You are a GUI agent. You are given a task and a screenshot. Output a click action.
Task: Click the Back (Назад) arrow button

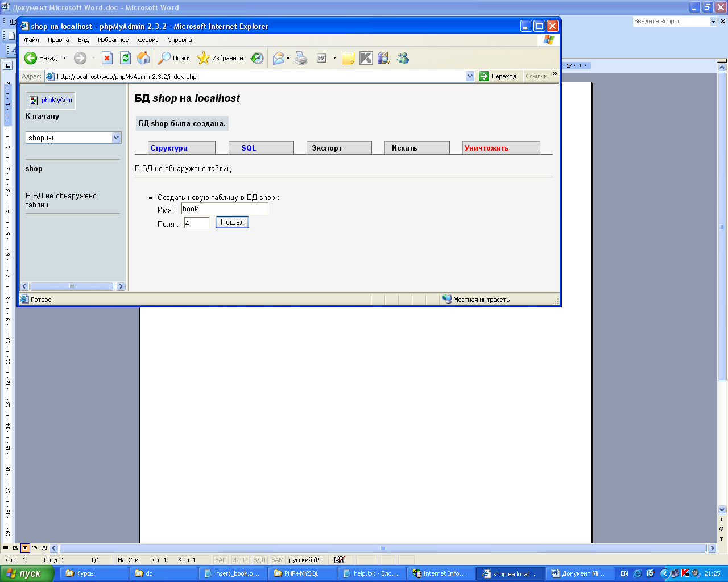[x=41, y=58]
